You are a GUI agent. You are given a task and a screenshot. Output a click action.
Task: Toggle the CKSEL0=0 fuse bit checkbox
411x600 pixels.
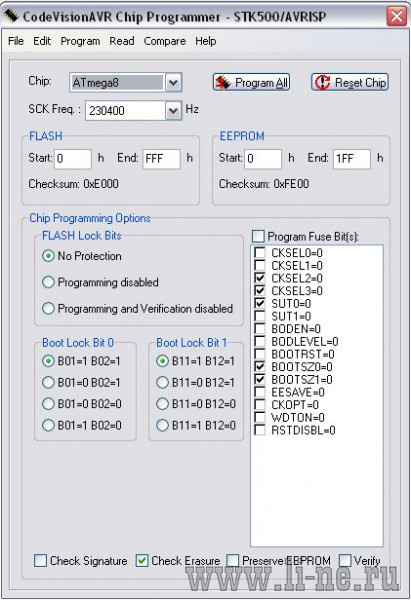pyautogui.click(x=260, y=253)
